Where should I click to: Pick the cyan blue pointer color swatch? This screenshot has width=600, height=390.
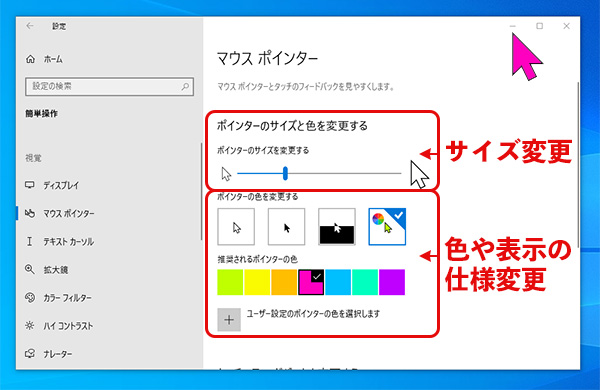point(338,282)
